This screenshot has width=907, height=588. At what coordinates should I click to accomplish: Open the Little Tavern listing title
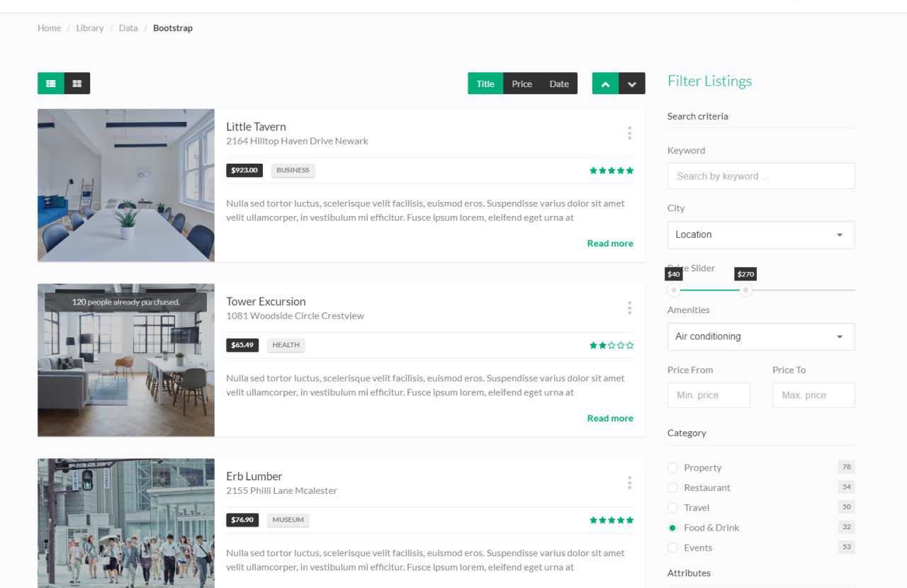[x=256, y=127]
